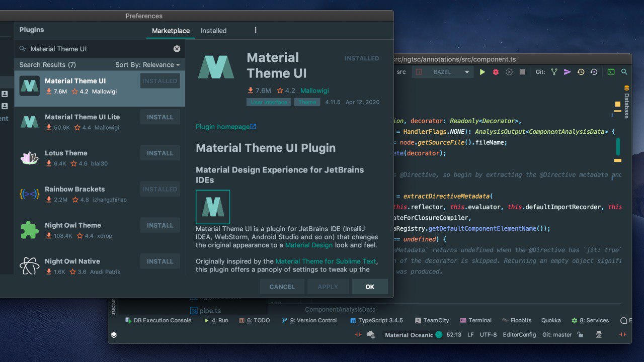Clear the plugin search field
The image size is (644, 362).
[x=177, y=49]
